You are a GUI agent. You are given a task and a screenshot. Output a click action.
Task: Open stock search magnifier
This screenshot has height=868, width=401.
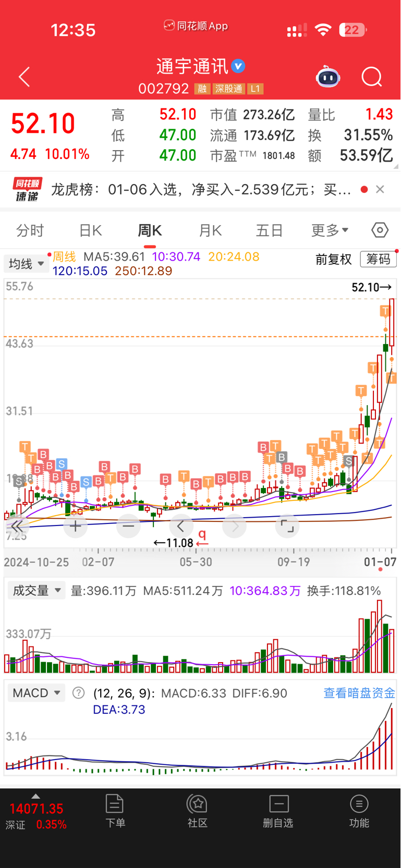pyautogui.click(x=372, y=77)
